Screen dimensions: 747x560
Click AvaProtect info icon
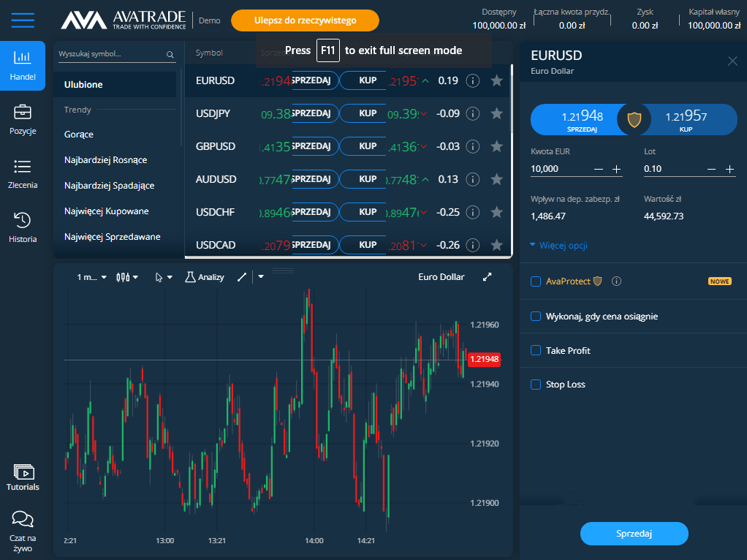[616, 281]
